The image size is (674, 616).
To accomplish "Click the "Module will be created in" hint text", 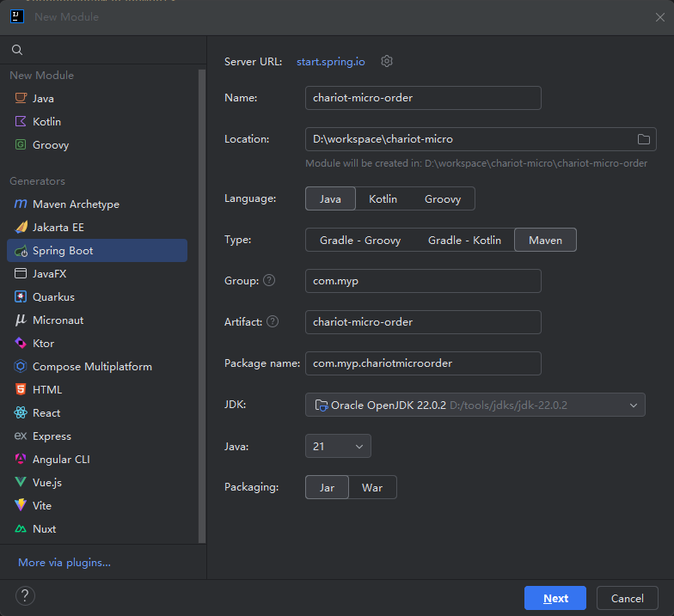I will click(476, 163).
